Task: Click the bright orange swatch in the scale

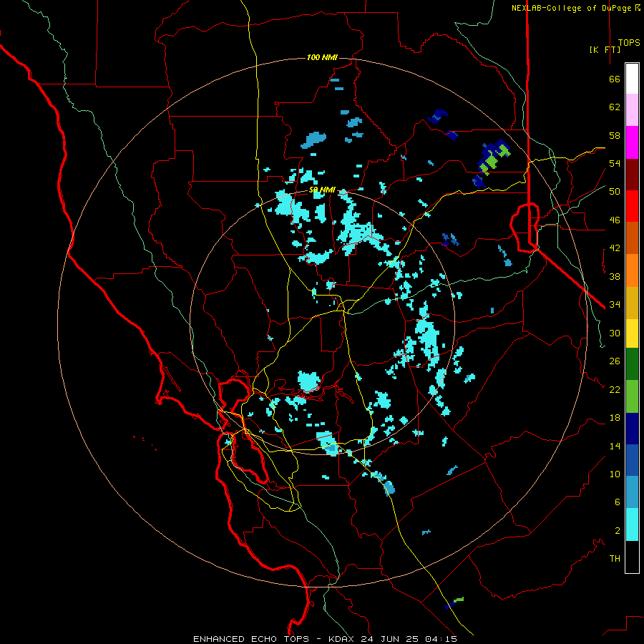Action: [632, 270]
